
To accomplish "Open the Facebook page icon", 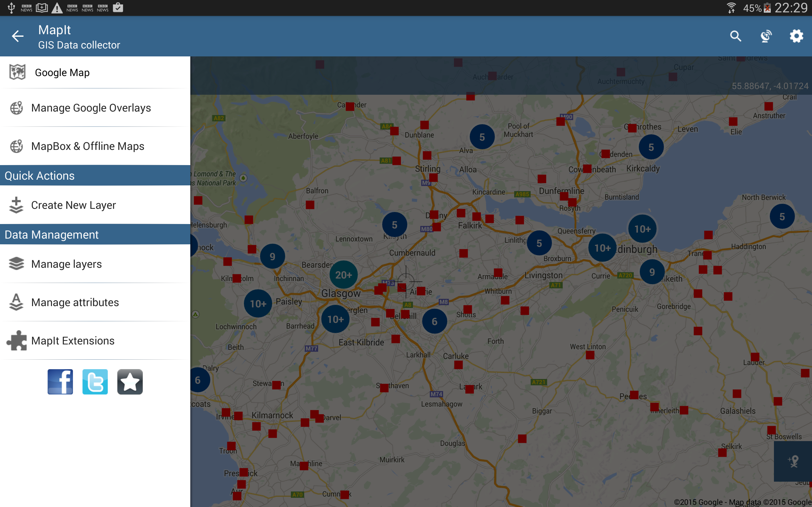I will (x=60, y=382).
